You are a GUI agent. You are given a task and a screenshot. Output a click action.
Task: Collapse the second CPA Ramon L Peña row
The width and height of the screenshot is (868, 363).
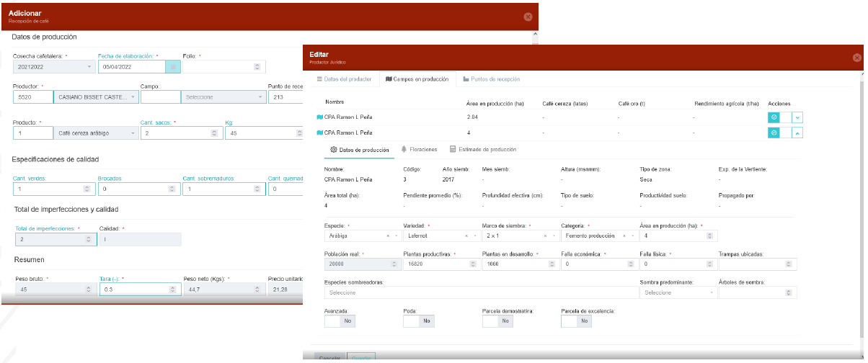[x=797, y=133]
